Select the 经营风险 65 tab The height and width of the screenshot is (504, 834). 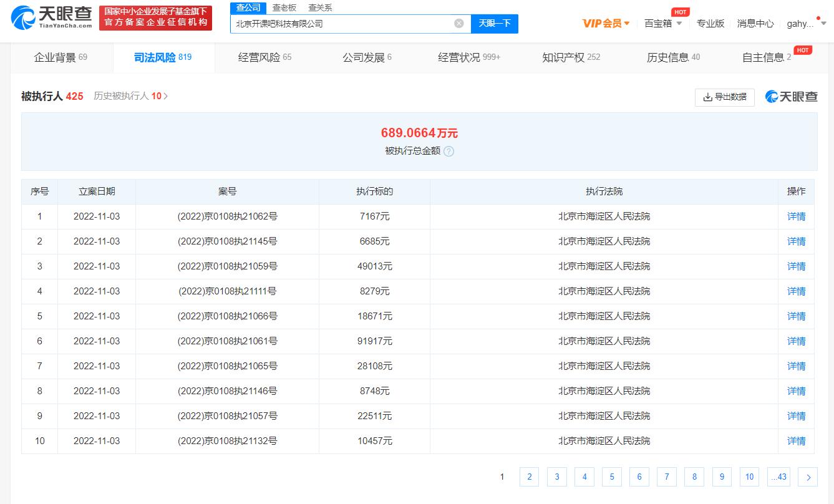264,56
